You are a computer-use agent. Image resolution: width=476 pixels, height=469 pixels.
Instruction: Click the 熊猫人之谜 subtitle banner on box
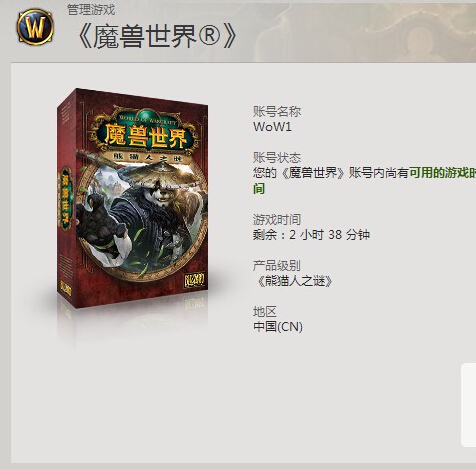(x=147, y=158)
